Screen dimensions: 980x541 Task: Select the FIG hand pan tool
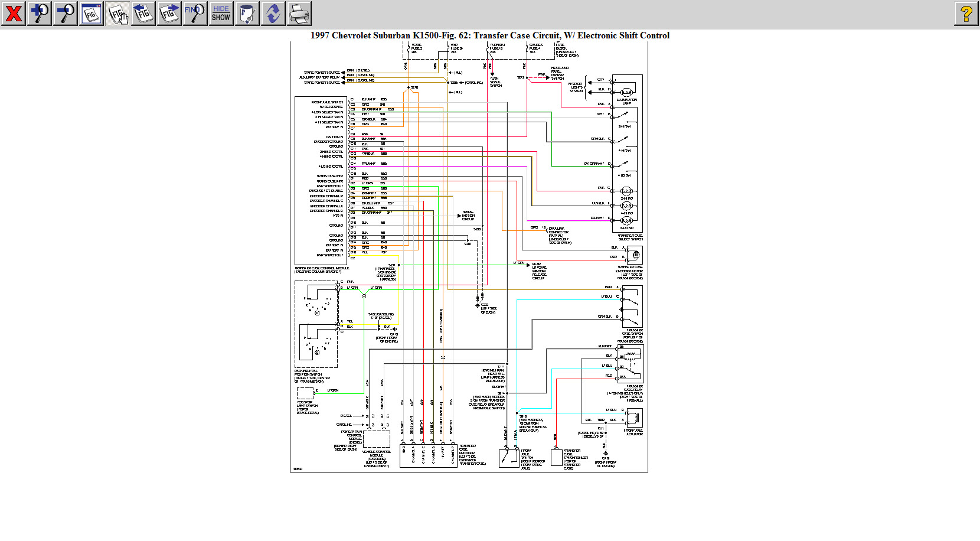pos(117,14)
